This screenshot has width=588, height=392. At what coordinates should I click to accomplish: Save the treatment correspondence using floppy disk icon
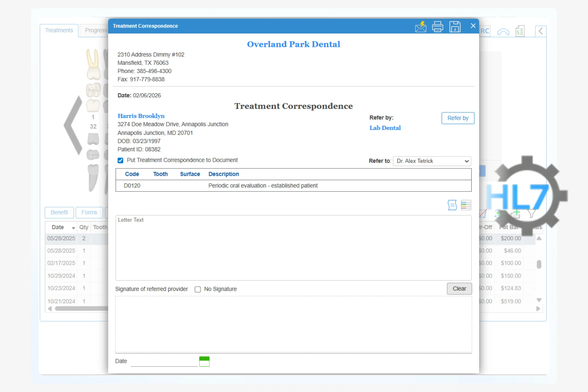[x=455, y=26]
